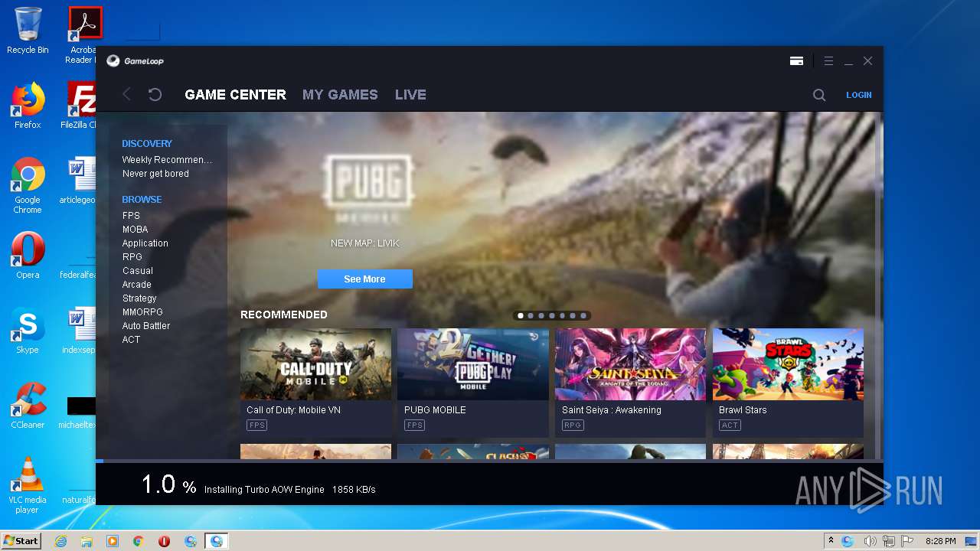Screen dimensions: 980x551
Task: Click the LOGIN link
Action: [858, 95]
